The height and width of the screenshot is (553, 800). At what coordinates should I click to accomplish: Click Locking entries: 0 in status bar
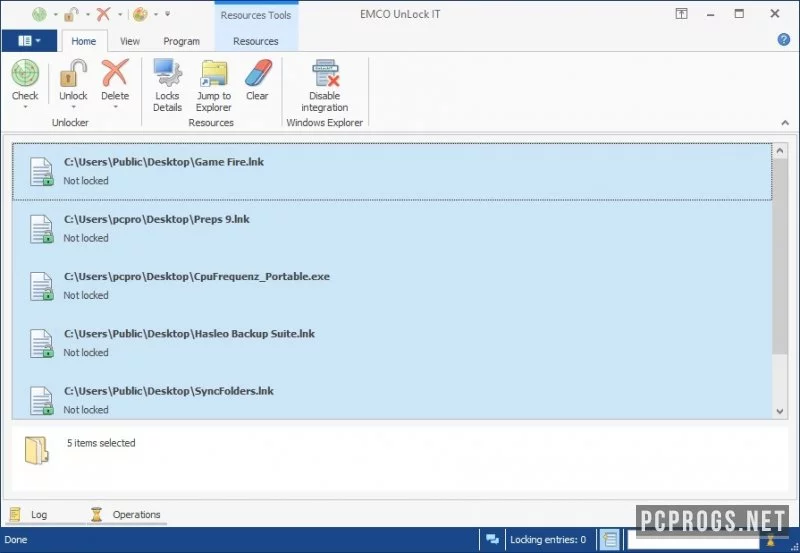[548, 539]
